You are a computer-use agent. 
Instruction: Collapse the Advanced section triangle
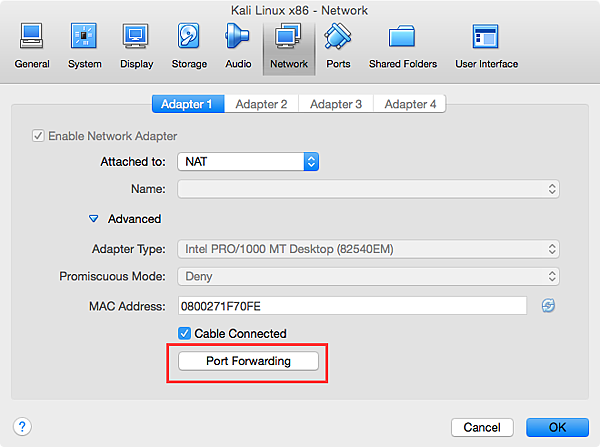(93, 219)
